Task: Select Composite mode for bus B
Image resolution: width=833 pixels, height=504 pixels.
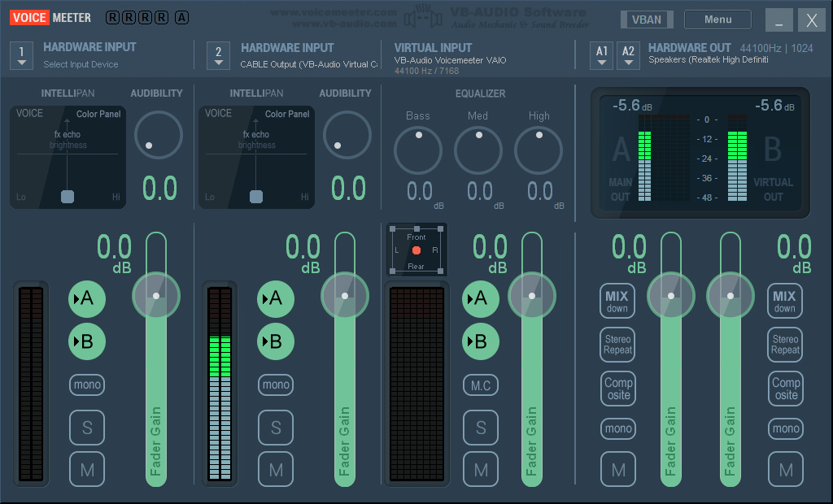Action: 786,389
